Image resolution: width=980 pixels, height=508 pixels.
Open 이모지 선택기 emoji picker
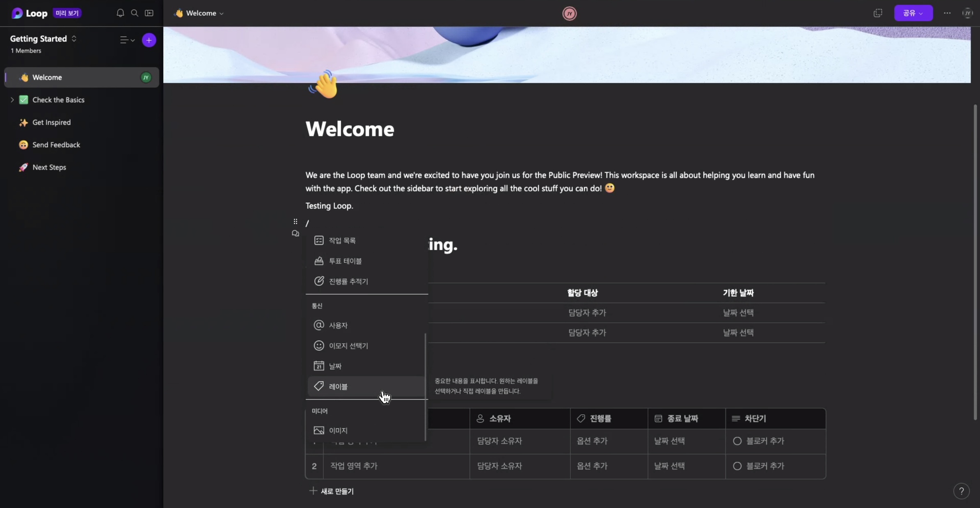pyautogui.click(x=366, y=346)
